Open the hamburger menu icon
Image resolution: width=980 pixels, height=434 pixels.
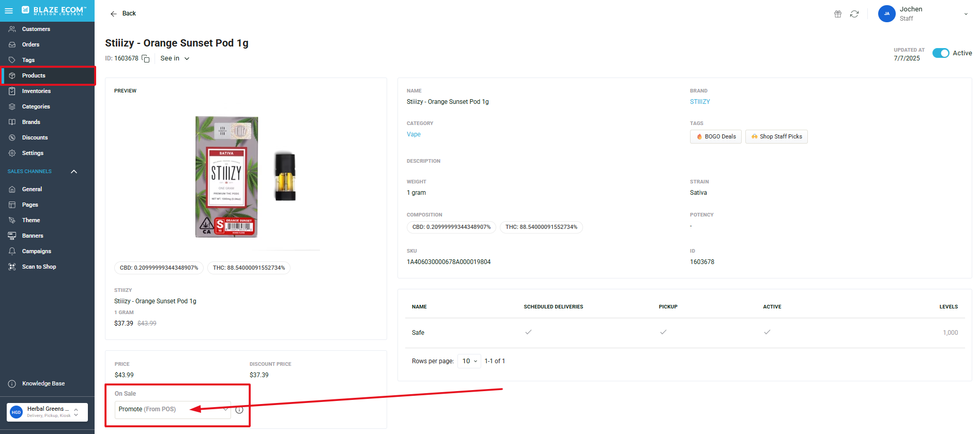[x=9, y=10]
